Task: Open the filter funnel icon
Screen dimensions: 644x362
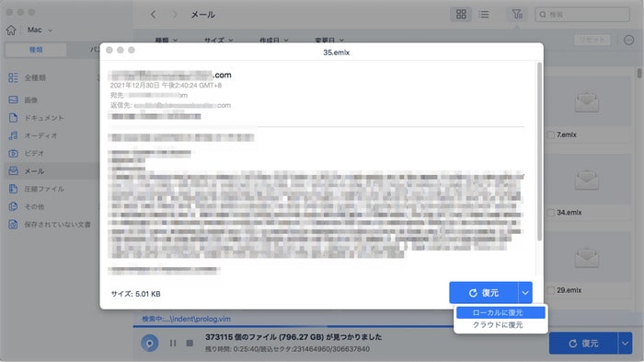Action: 517,15
